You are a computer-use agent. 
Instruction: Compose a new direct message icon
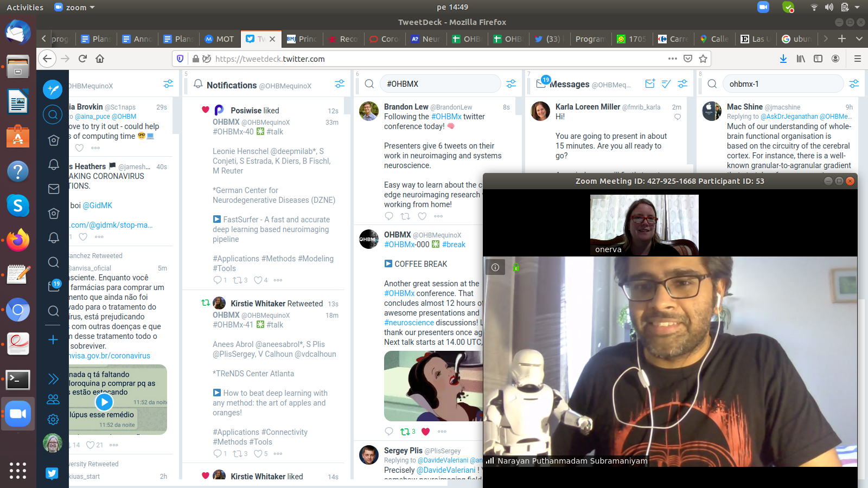point(650,84)
